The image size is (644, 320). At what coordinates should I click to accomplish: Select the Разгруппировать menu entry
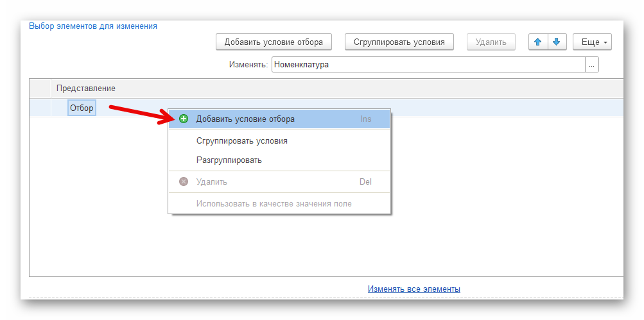pyautogui.click(x=279, y=160)
